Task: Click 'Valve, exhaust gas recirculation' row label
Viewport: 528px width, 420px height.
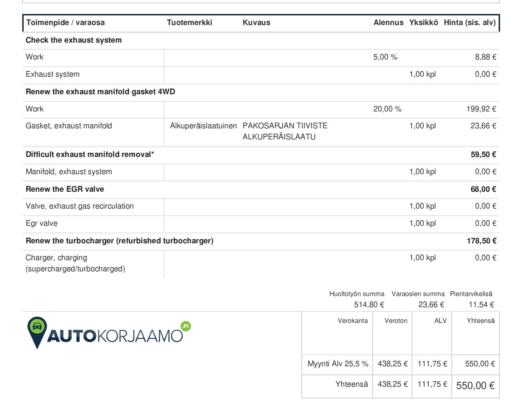Action: click(80, 206)
